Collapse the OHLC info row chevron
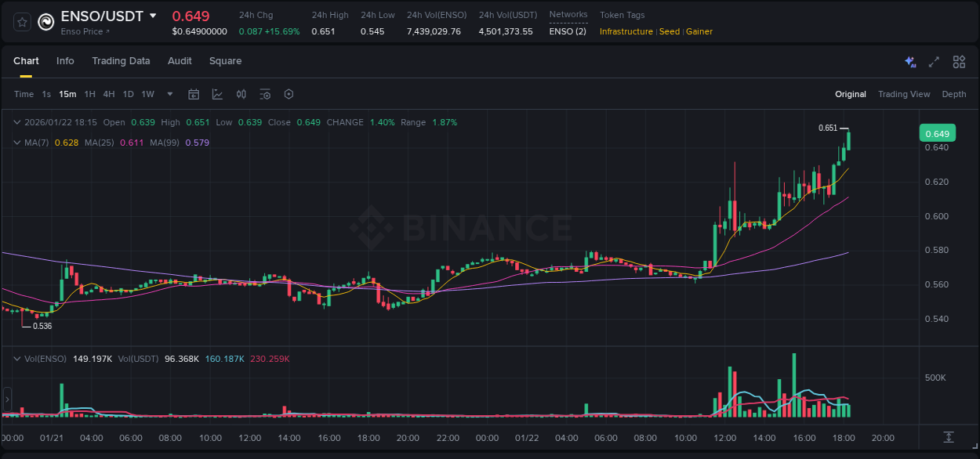This screenshot has height=459, width=980. 17,122
